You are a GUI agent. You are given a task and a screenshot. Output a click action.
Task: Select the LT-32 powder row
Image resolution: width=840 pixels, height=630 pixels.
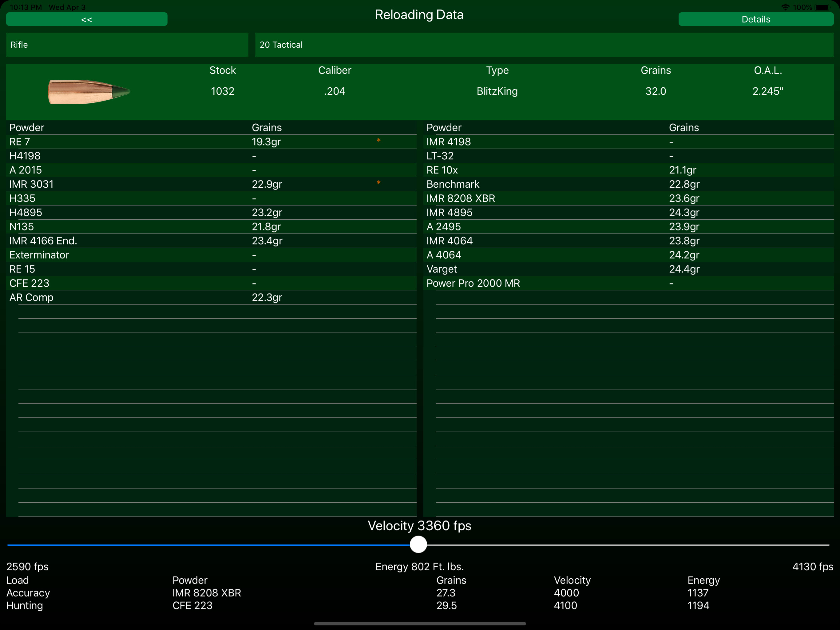[628, 156]
